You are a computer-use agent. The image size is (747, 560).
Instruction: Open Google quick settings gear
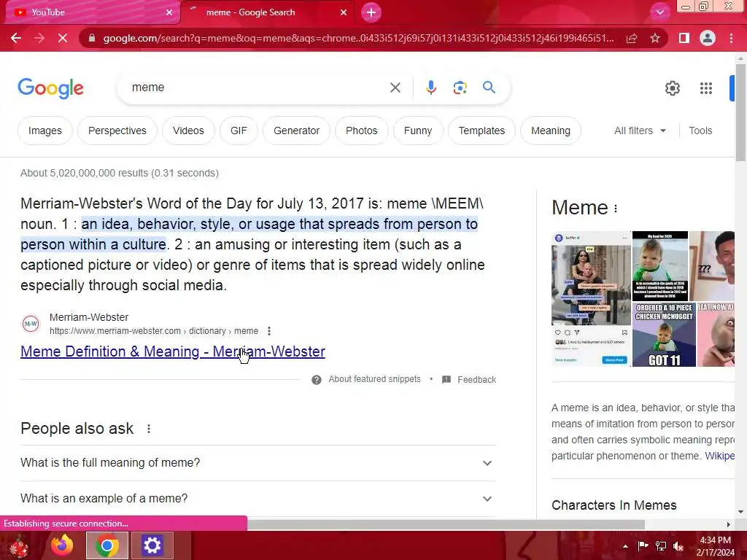tap(672, 88)
